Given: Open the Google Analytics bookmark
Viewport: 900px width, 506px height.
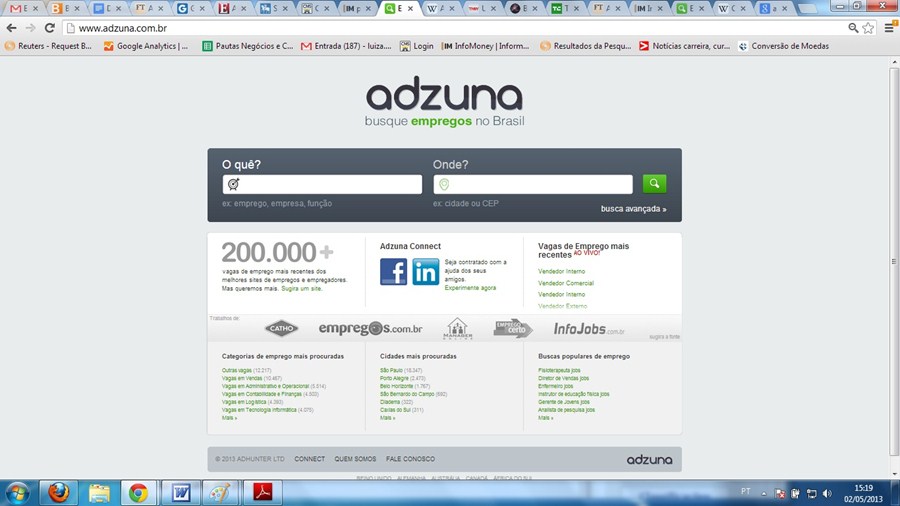Looking at the screenshot, I should [146, 46].
